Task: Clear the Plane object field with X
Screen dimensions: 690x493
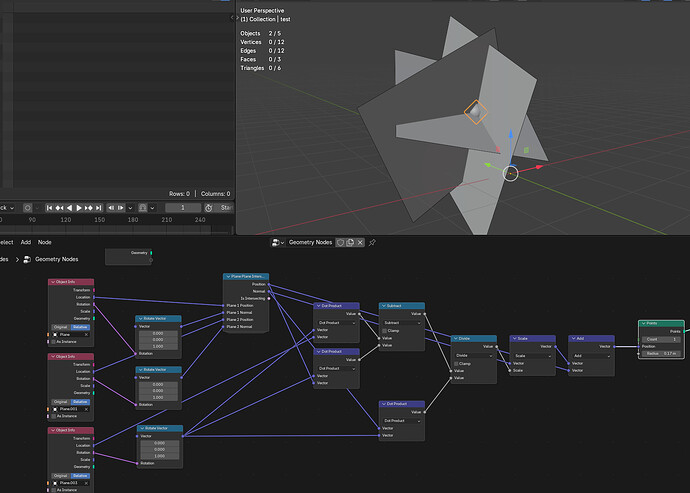Action: (87, 335)
